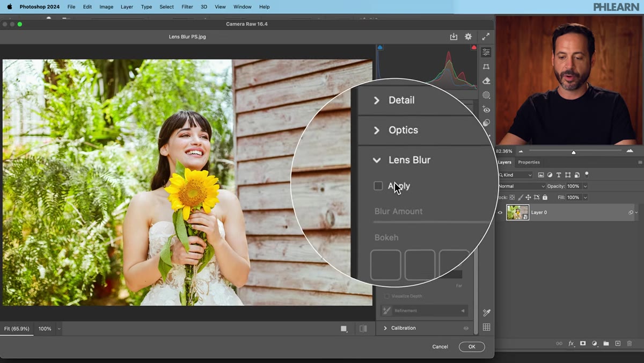This screenshot has height=363, width=644.
Task: Expand the Layer 0 smart filters chevron
Action: [x=637, y=213]
